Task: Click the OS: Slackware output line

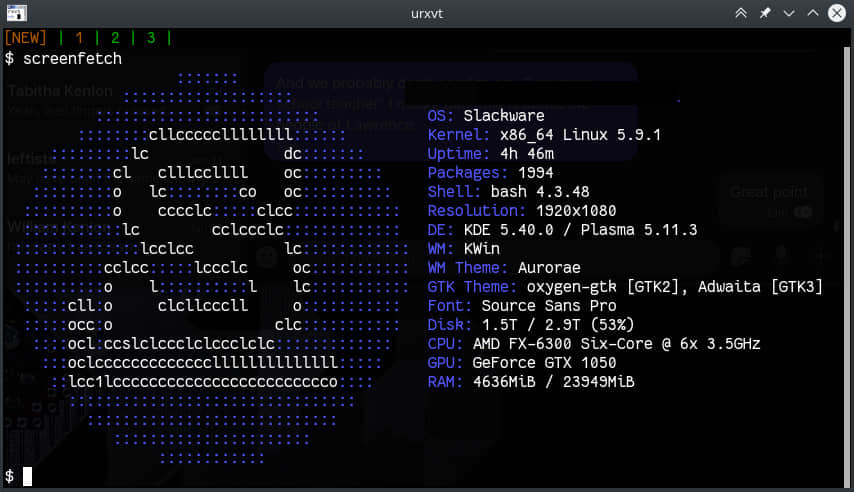Action: (x=486, y=115)
